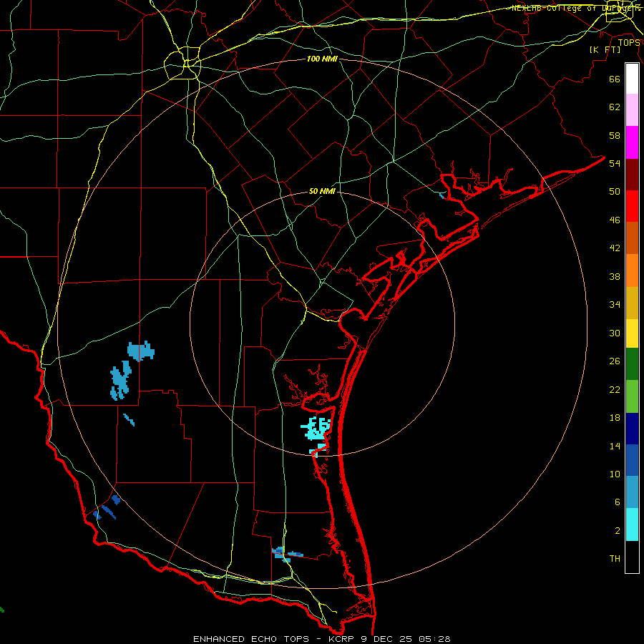Click the '38' legend value
644x644 pixels.
[615, 276]
